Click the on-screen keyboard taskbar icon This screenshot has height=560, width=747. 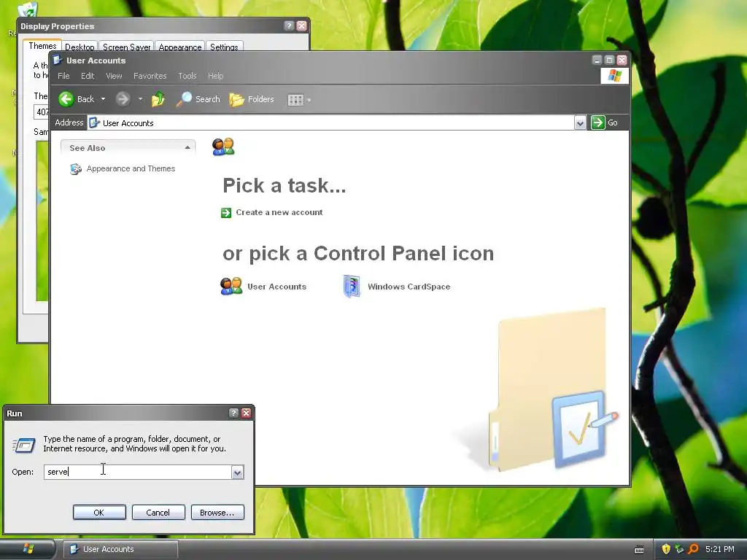tap(639, 550)
